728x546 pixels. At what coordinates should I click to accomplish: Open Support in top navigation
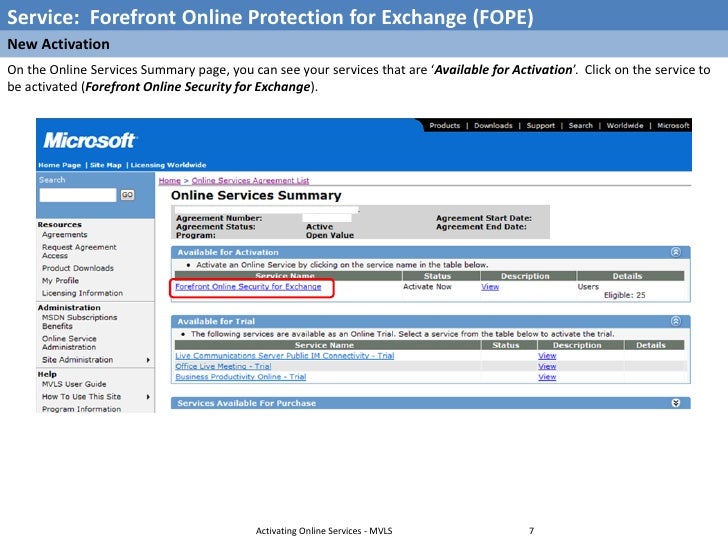coord(540,125)
